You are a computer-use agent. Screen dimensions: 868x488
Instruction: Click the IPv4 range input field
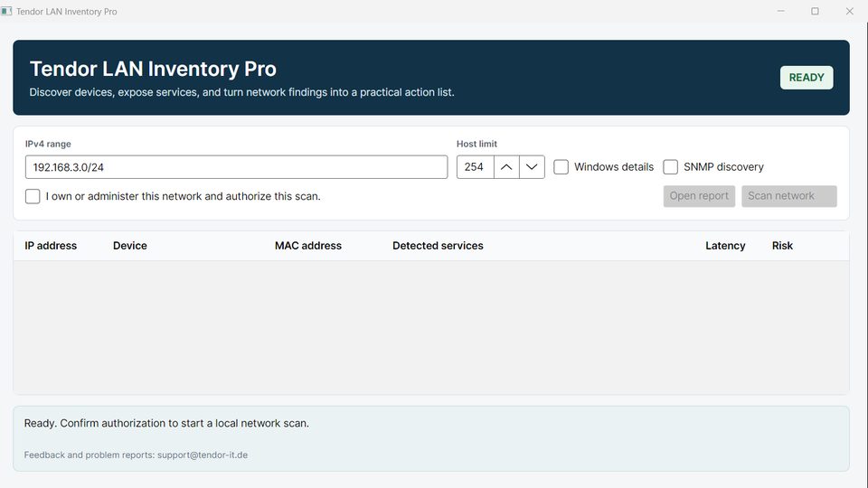[236, 167]
